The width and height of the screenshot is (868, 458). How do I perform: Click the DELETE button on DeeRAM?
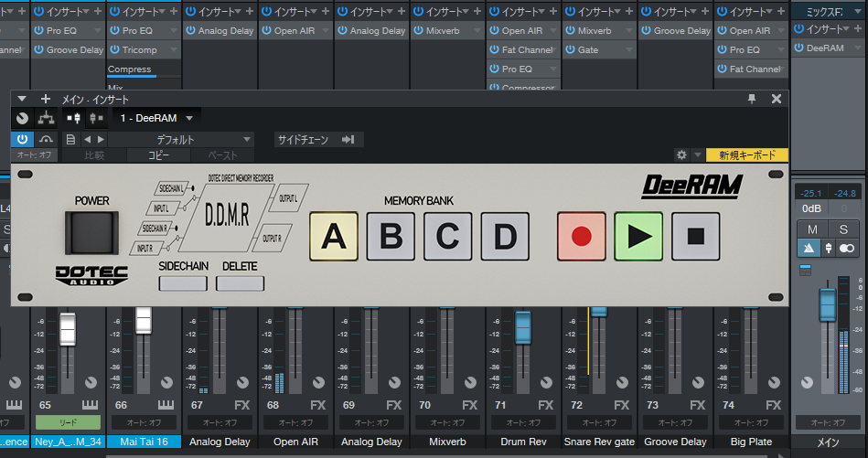(x=240, y=283)
